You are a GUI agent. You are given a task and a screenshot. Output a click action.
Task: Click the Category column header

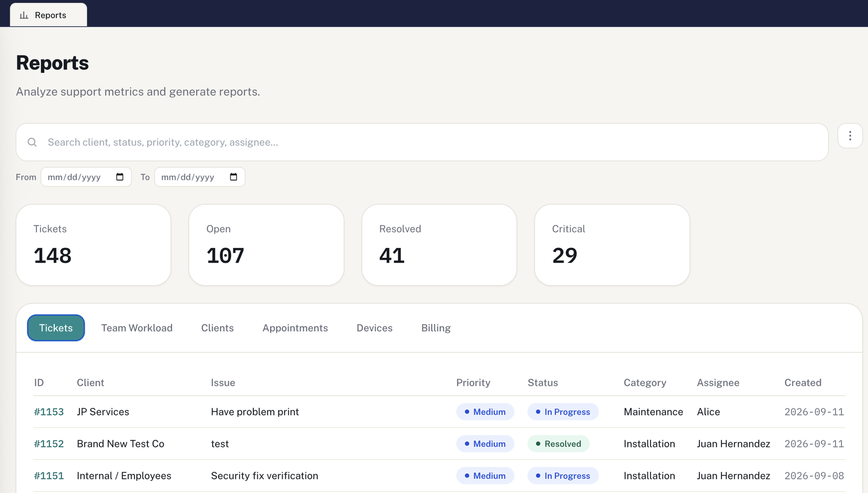click(644, 382)
